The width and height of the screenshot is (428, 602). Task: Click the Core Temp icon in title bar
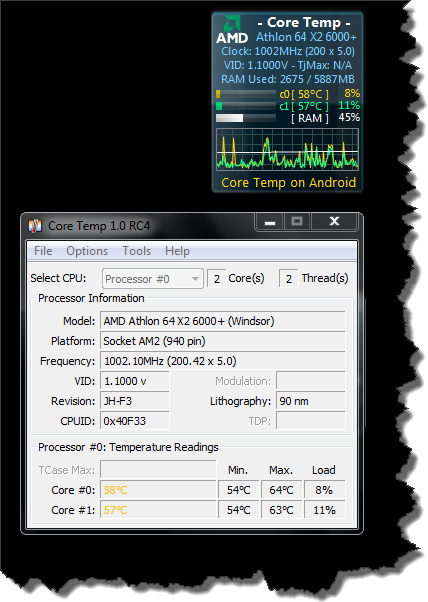[x=35, y=226]
